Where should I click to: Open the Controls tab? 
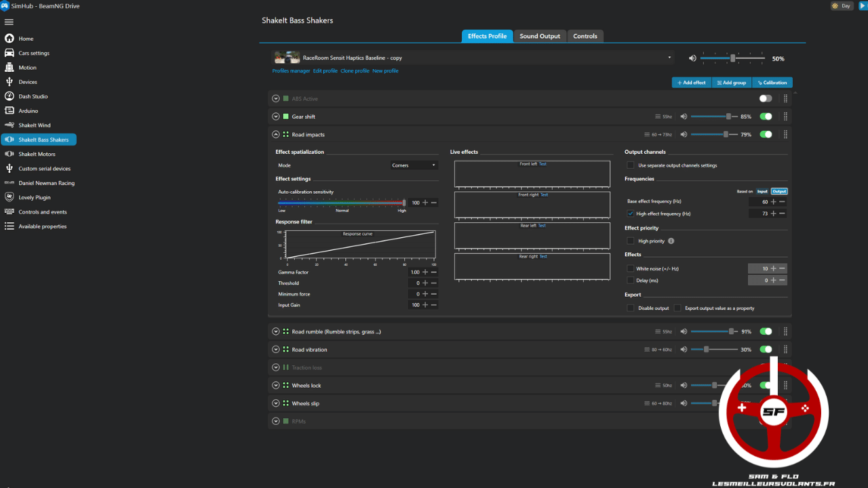585,36
